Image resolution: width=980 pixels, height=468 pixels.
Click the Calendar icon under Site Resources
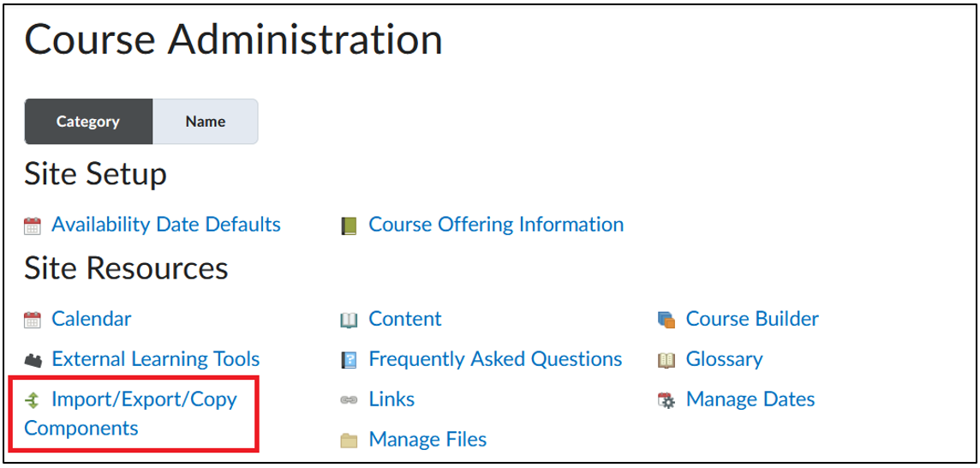32,321
